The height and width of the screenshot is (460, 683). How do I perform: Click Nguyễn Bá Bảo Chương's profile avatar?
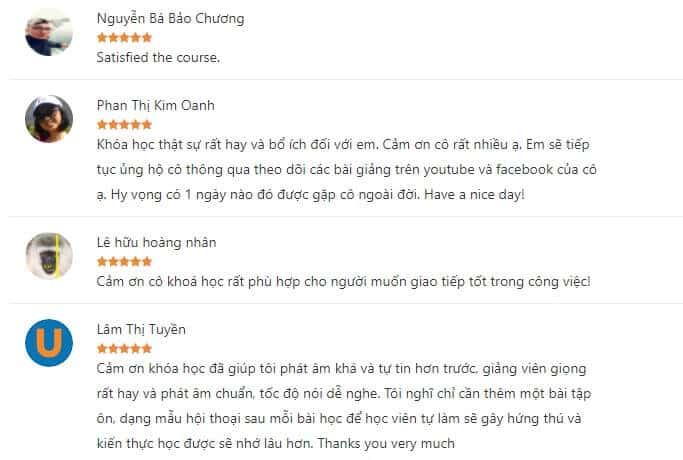[49, 32]
